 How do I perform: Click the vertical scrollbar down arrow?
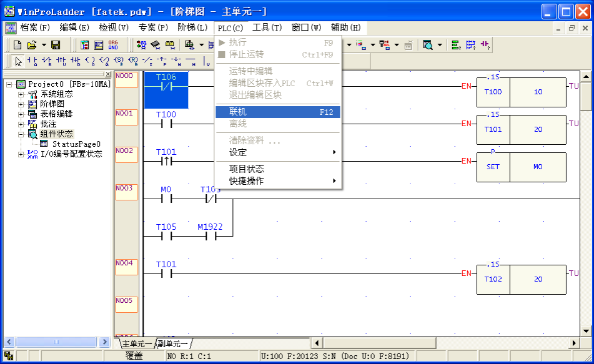point(587,331)
